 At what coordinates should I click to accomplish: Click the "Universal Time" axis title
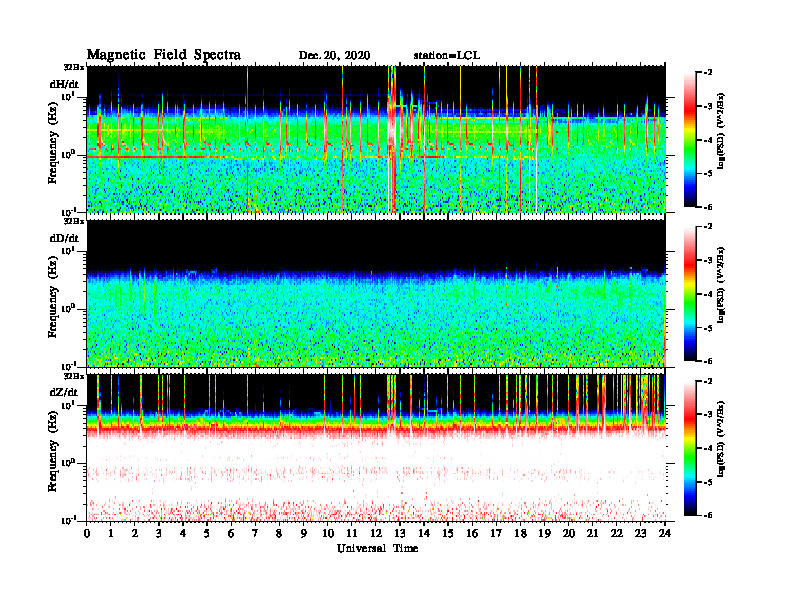pos(377,548)
